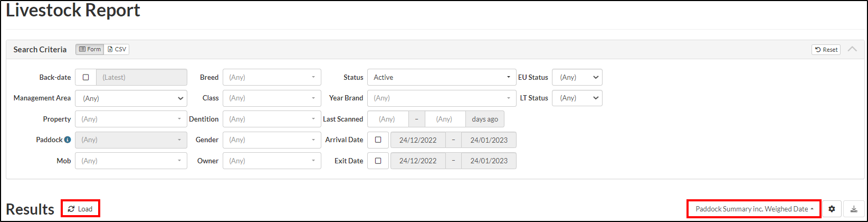Screen dimensions: 868x222
Task: Open the Status dropdown showing Active
Action: coord(441,77)
